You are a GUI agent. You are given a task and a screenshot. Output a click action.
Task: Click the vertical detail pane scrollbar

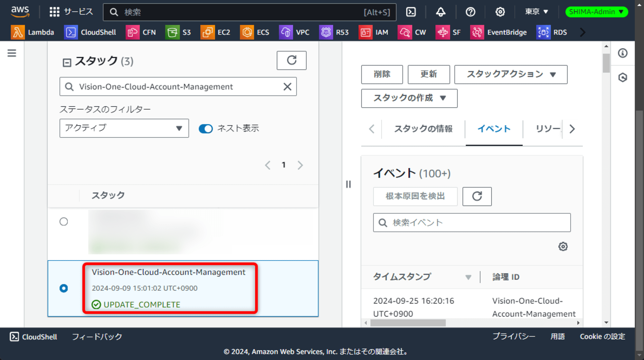(x=606, y=63)
